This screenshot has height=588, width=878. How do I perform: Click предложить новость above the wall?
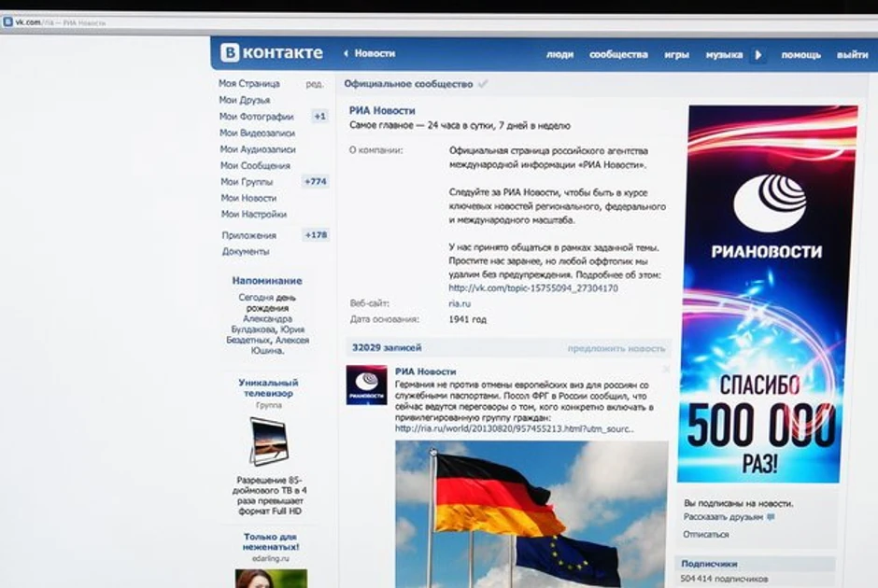pyautogui.click(x=616, y=348)
